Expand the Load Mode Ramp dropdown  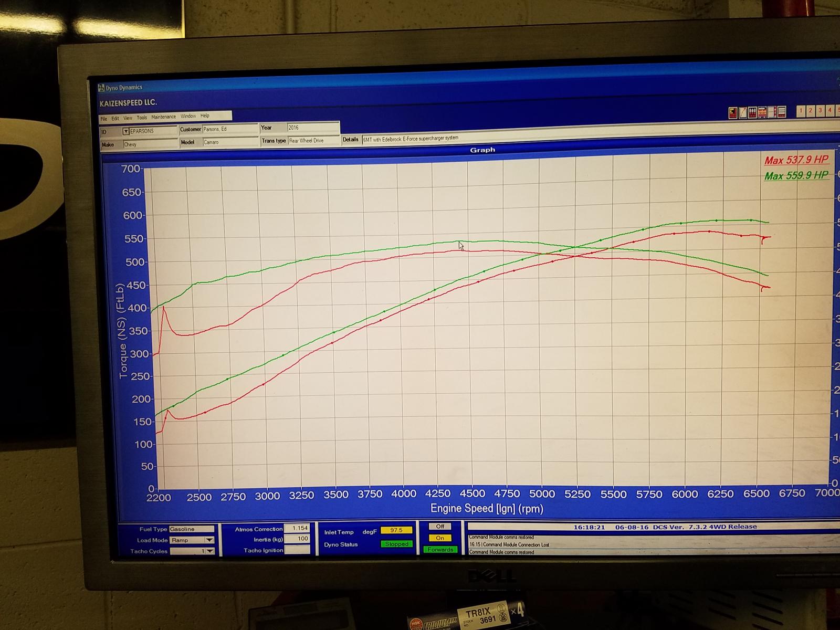pyautogui.click(x=209, y=540)
